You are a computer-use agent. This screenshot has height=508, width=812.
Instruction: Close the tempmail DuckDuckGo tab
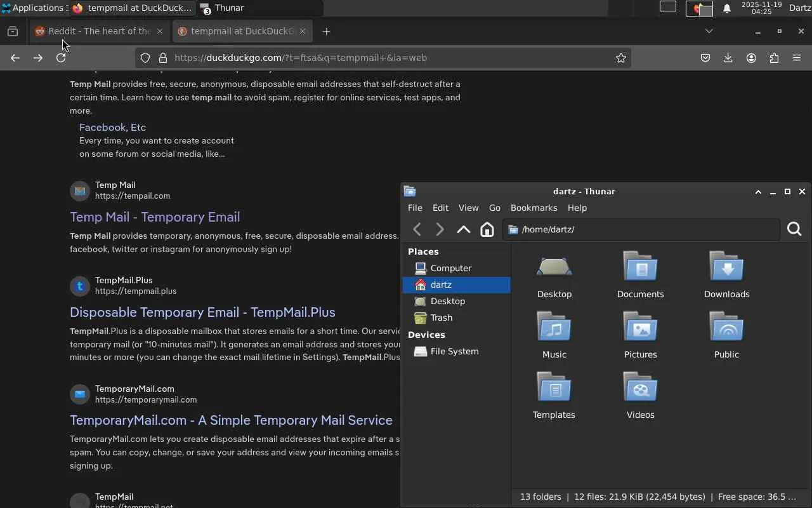pos(303,31)
